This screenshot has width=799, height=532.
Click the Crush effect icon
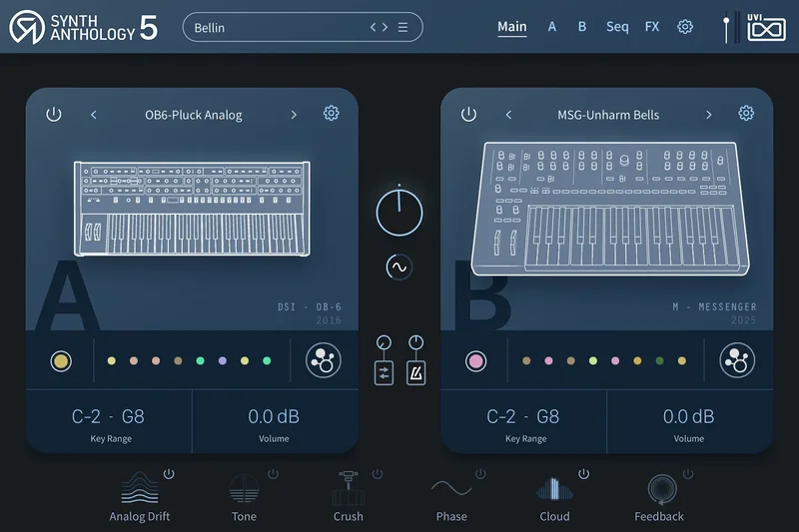pyautogui.click(x=348, y=488)
